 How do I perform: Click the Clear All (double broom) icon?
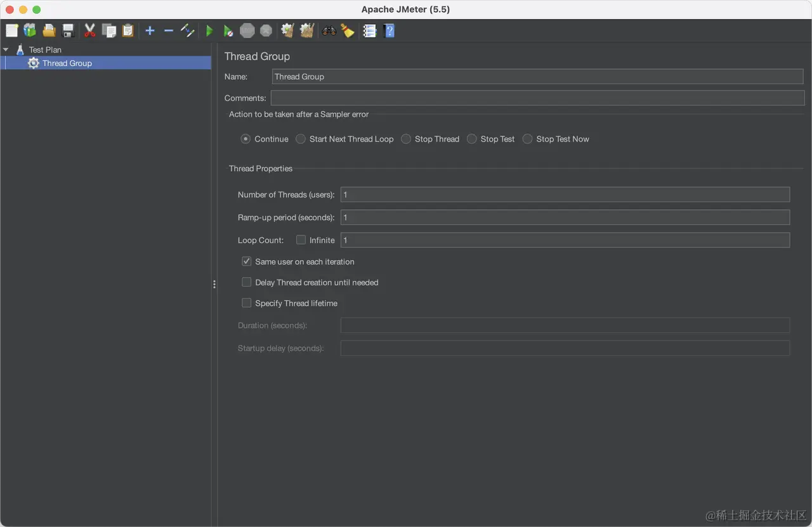coord(306,30)
